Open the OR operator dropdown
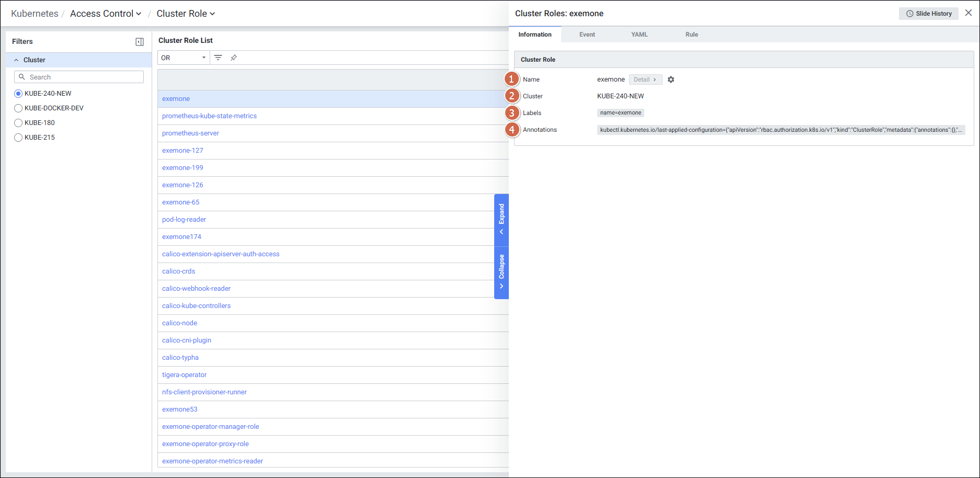 184,58
